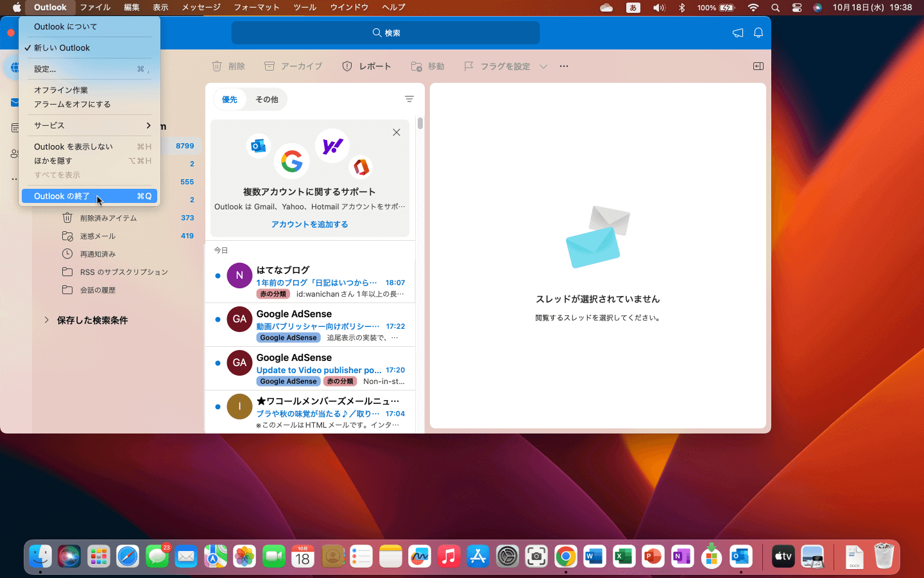Open the フラグを設定 dropdown arrow

click(x=543, y=66)
